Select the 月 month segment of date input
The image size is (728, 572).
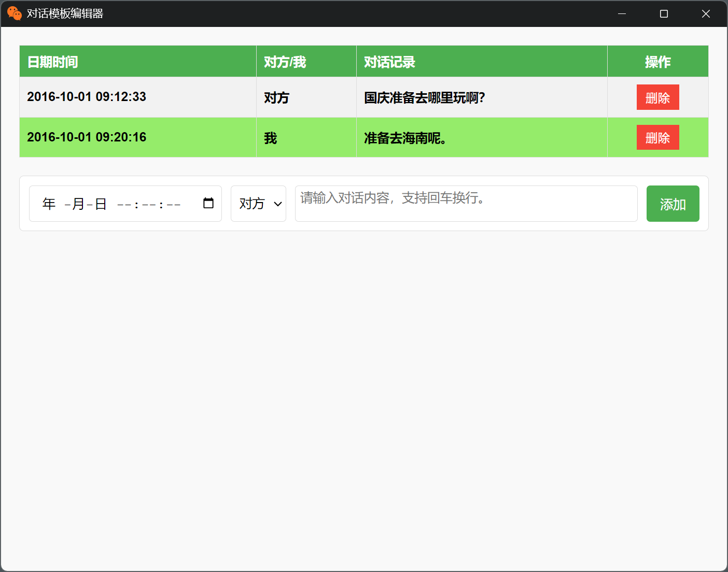pyautogui.click(x=78, y=204)
